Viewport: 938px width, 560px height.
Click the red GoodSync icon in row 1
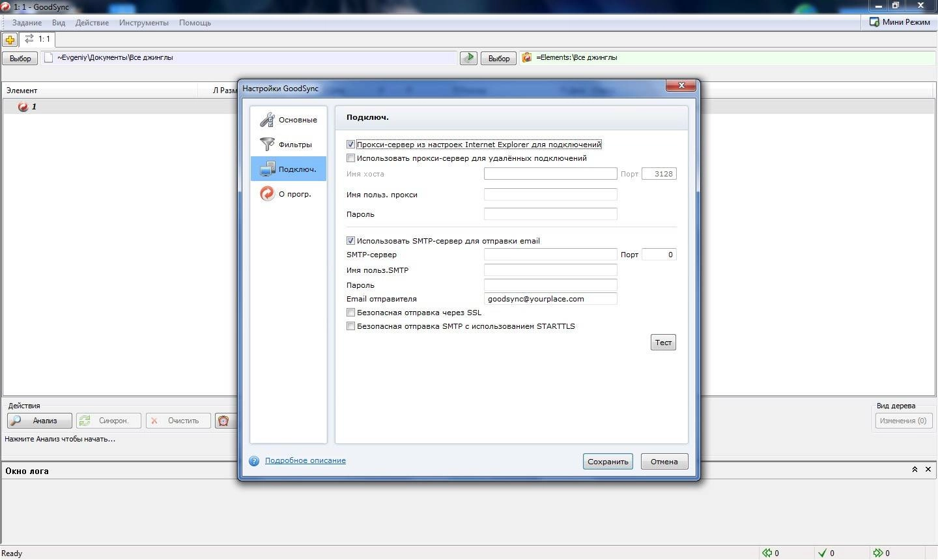(x=23, y=107)
